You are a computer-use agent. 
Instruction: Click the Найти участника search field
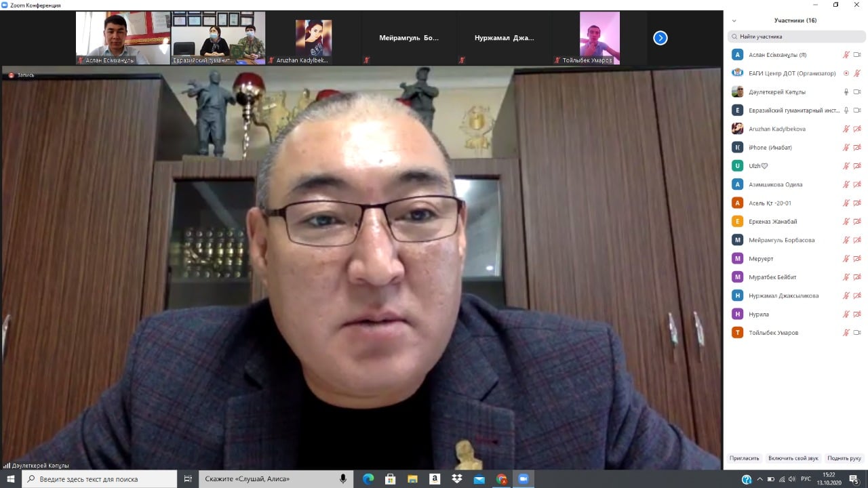tap(795, 37)
